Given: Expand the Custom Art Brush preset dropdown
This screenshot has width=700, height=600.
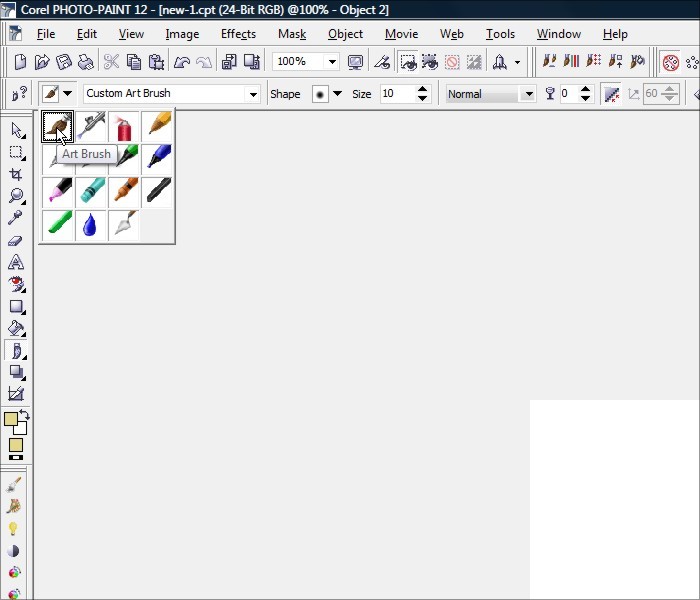Looking at the screenshot, I should (x=252, y=94).
